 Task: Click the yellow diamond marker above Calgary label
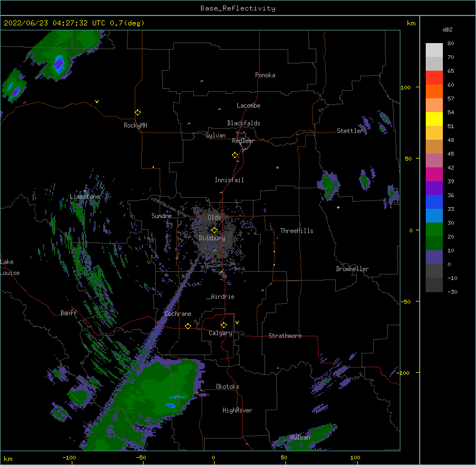tap(224, 325)
